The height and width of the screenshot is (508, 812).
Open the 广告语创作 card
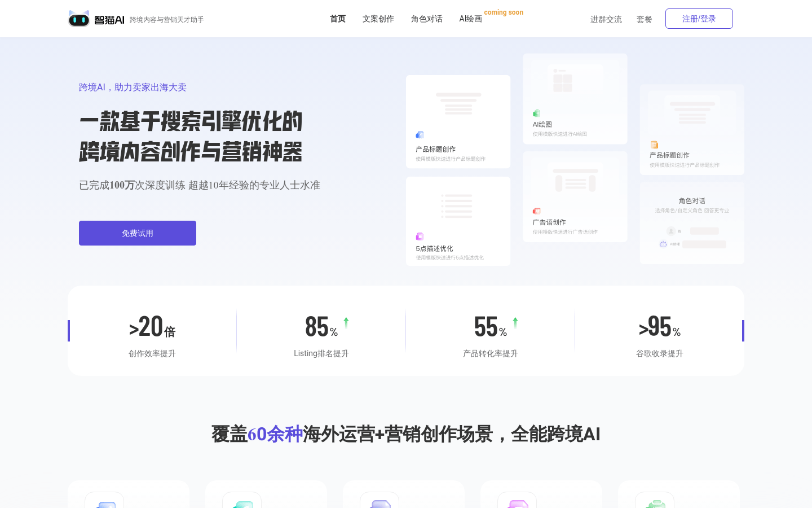coord(575,196)
